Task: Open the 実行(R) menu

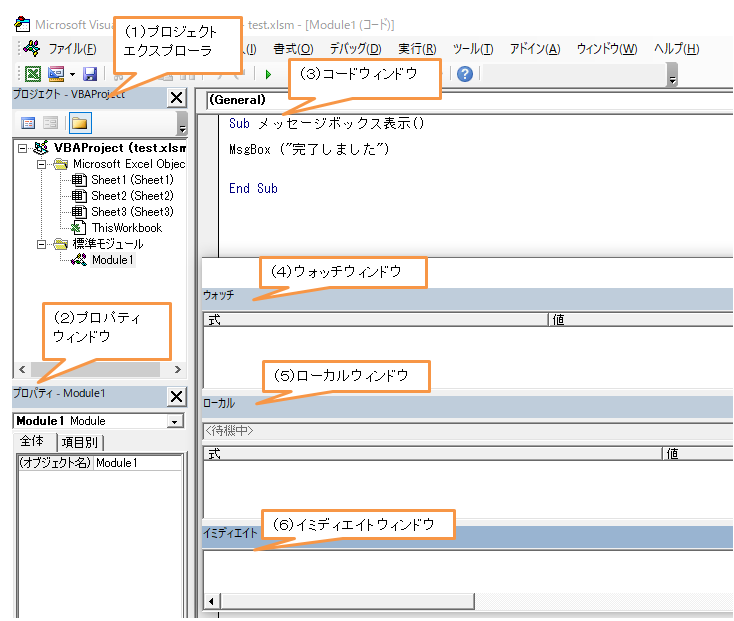Action: pos(417,49)
